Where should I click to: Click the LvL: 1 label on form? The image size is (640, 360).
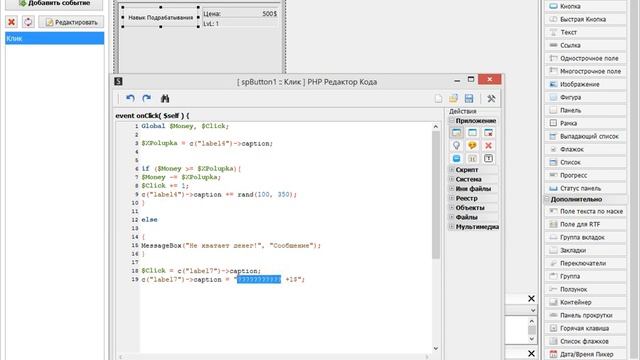tap(211, 24)
